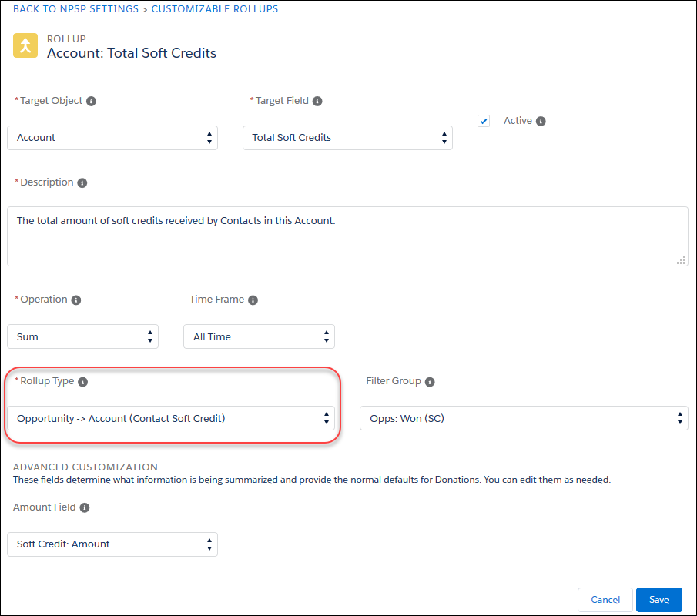
Task: Save the rollup configuration
Action: 658,600
